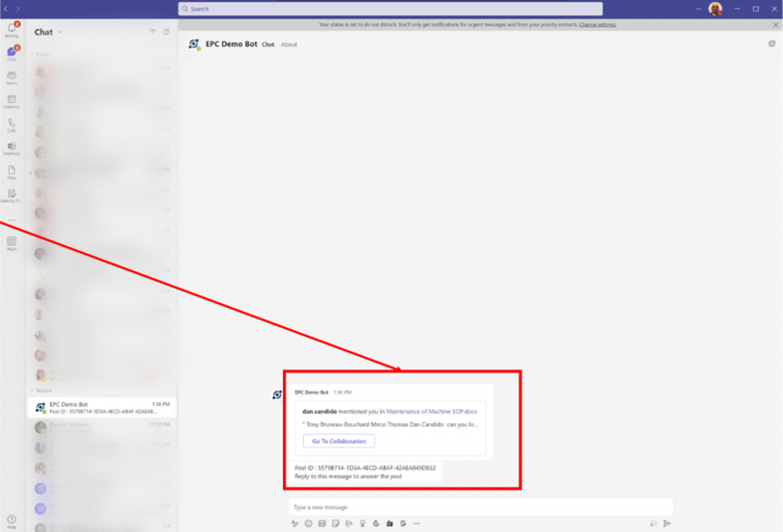Open the Calls section
783x532 pixels.
point(12,125)
